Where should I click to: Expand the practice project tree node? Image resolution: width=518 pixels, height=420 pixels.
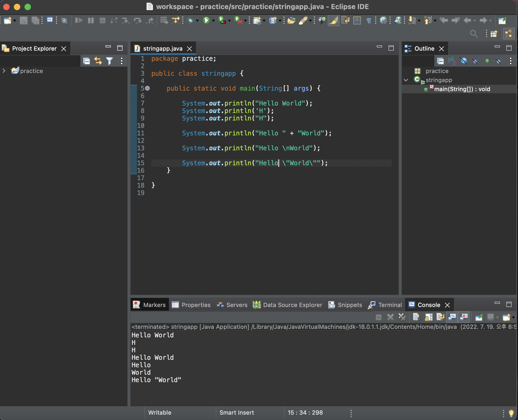4,71
